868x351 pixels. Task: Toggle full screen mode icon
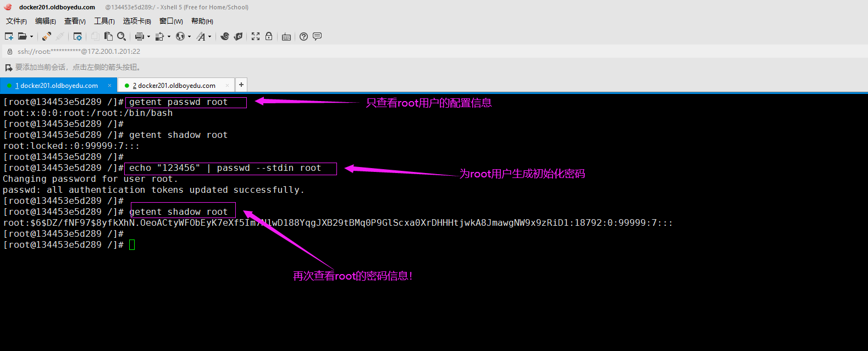256,36
